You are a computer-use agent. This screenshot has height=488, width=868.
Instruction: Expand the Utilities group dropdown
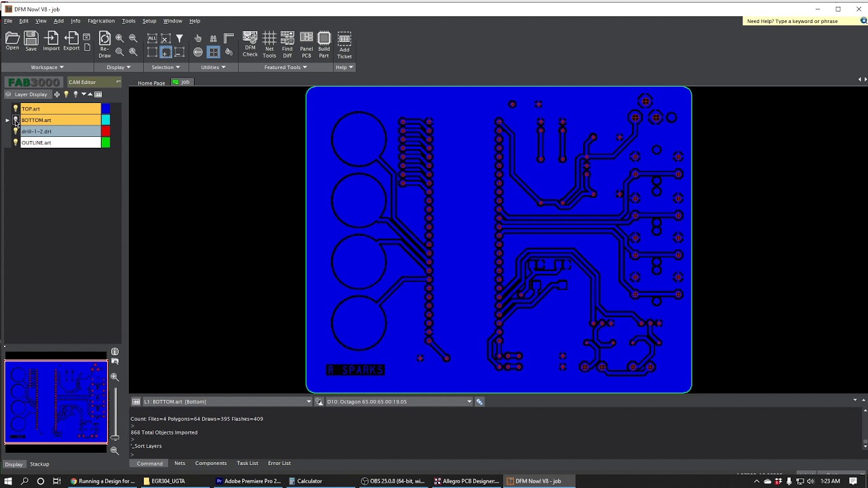(x=213, y=67)
